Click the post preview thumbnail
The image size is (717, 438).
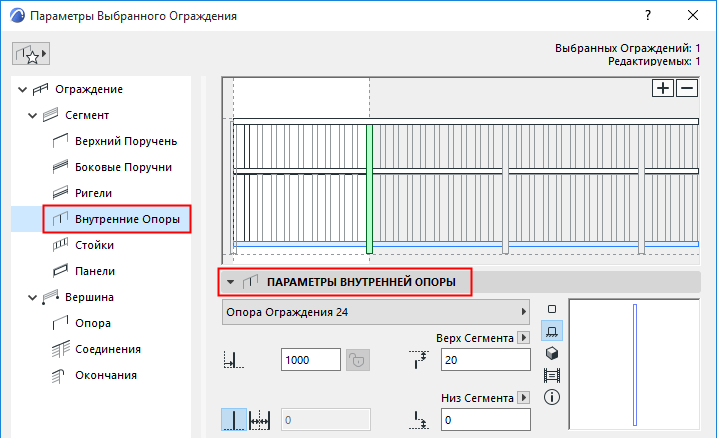[634, 364]
